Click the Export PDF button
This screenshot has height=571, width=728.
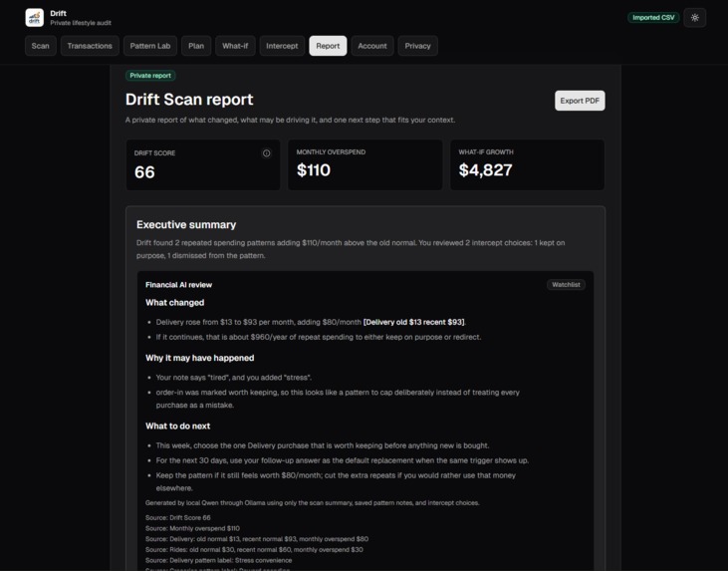[x=580, y=101]
